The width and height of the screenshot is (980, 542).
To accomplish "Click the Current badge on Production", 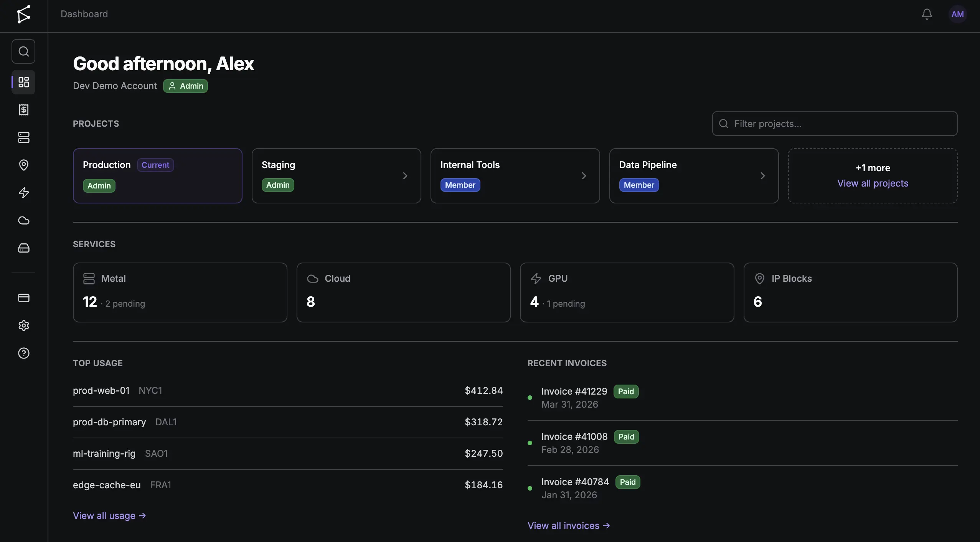I will click(155, 165).
